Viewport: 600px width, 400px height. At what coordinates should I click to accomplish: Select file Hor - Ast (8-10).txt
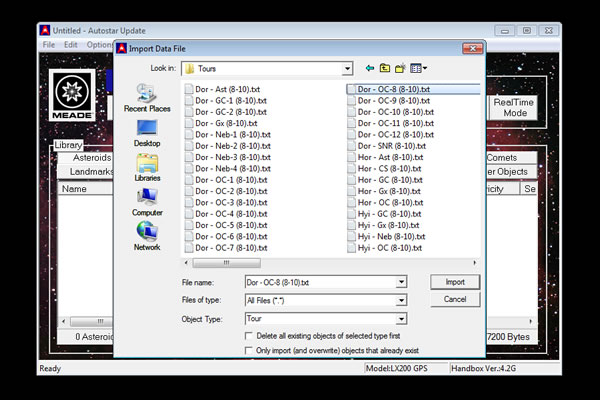pyautogui.click(x=385, y=157)
